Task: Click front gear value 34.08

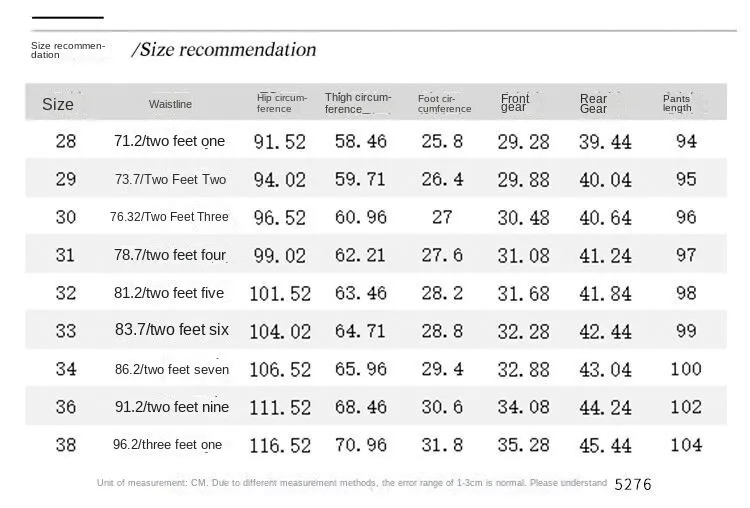Action: [523, 407]
